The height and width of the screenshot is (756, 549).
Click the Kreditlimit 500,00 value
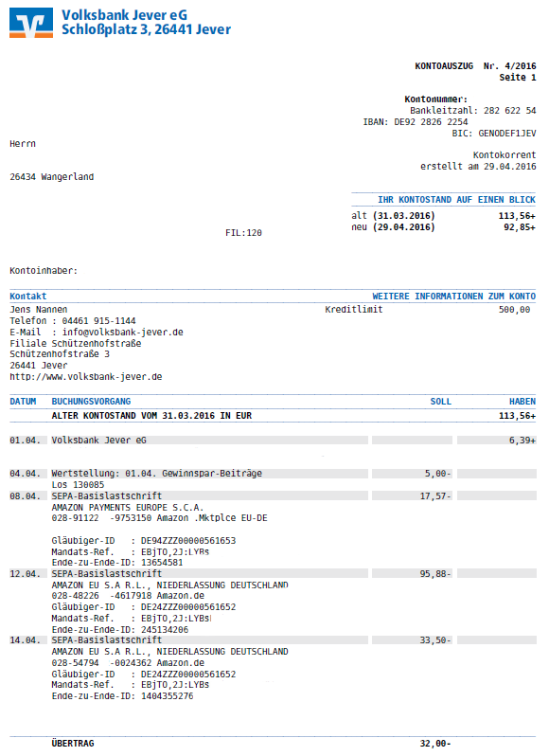(x=514, y=310)
